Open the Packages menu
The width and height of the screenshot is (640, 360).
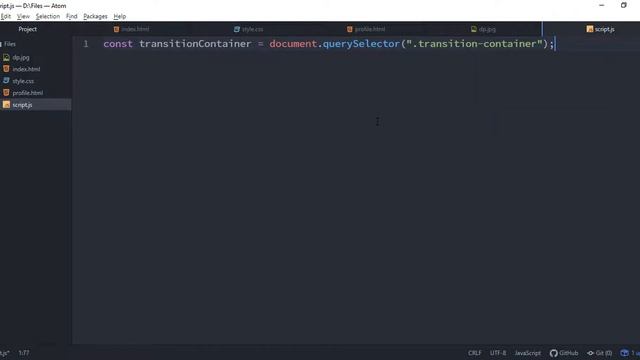click(95, 16)
